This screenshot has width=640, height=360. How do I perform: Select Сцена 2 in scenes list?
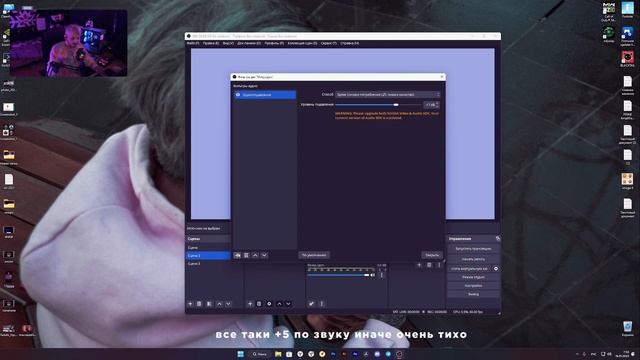pyautogui.click(x=208, y=256)
